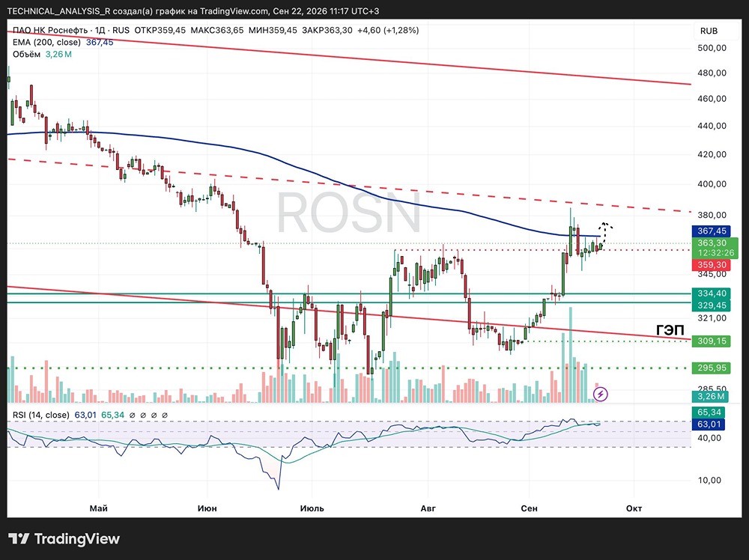Click the EMA (200, close) indicator legend
Image resolution: width=749 pixels, height=560 pixels.
pos(46,42)
